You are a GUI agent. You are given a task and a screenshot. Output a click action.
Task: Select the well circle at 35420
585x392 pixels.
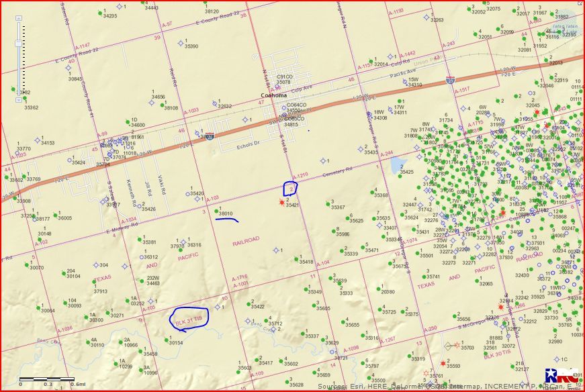coord(187,194)
